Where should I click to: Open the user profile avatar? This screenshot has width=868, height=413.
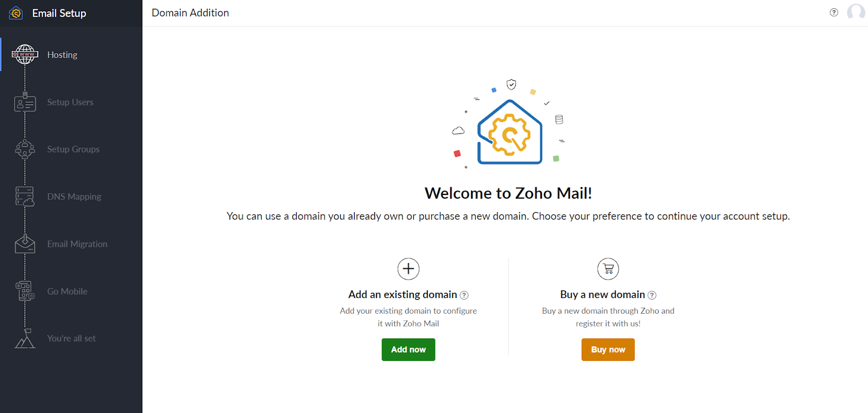pos(856,12)
